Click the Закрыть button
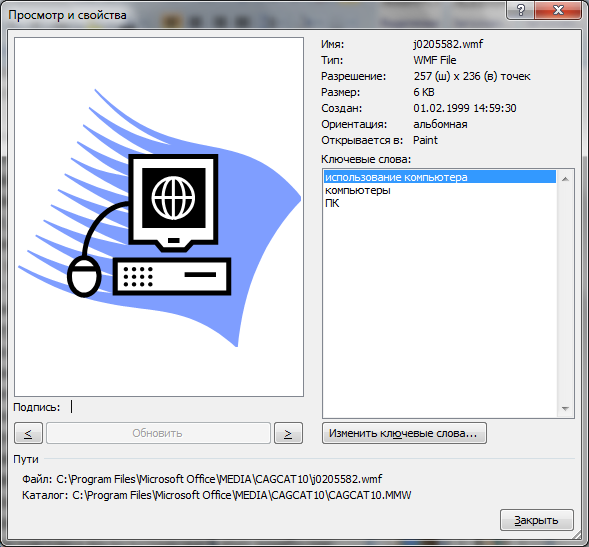This screenshot has height=547, width=589. point(537,520)
